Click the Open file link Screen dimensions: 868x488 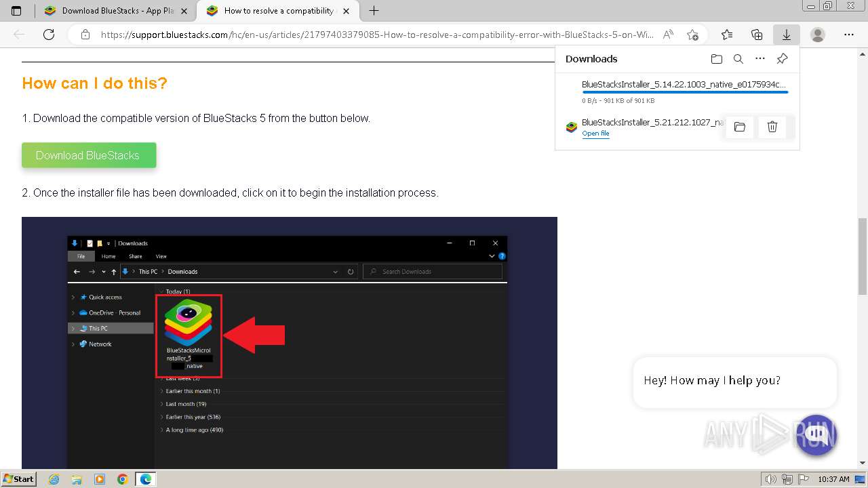click(x=595, y=134)
